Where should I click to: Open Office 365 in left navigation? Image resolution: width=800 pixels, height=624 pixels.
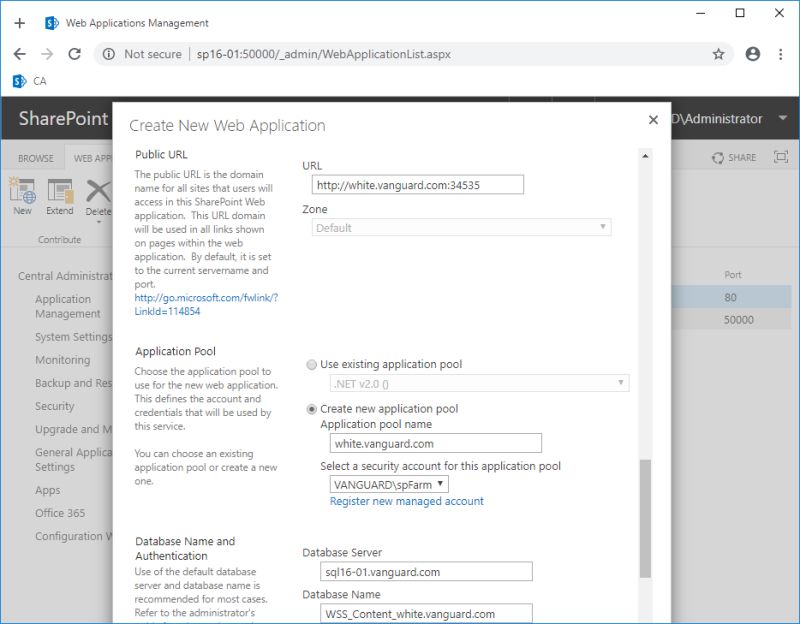(60, 513)
